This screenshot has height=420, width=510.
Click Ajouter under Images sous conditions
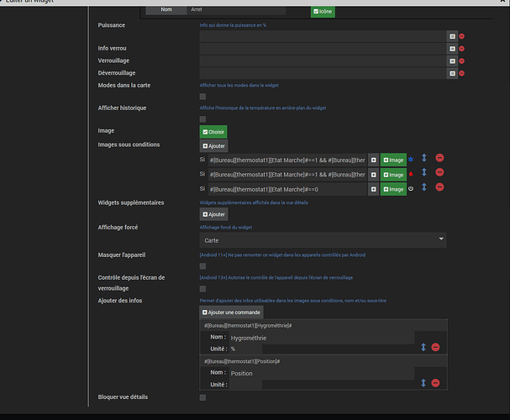(213, 145)
